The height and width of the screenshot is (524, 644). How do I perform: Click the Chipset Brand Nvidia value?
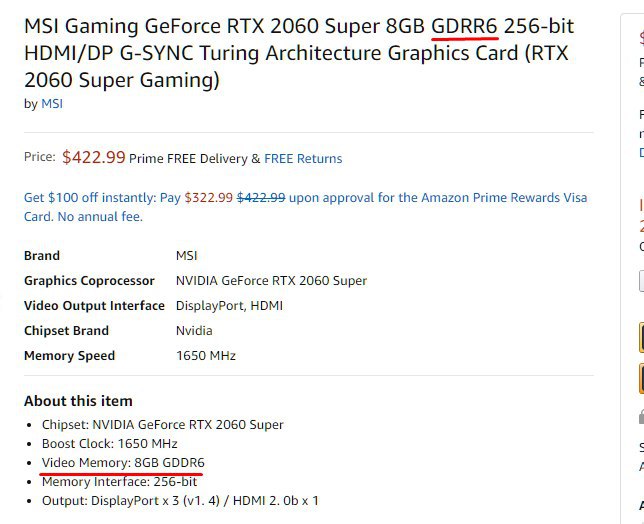(194, 331)
